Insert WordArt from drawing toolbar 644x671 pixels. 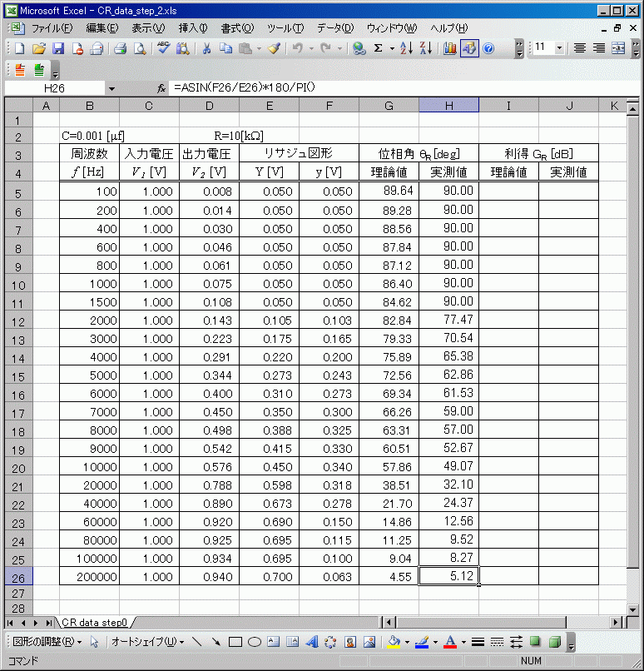pyautogui.click(x=312, y=642)
